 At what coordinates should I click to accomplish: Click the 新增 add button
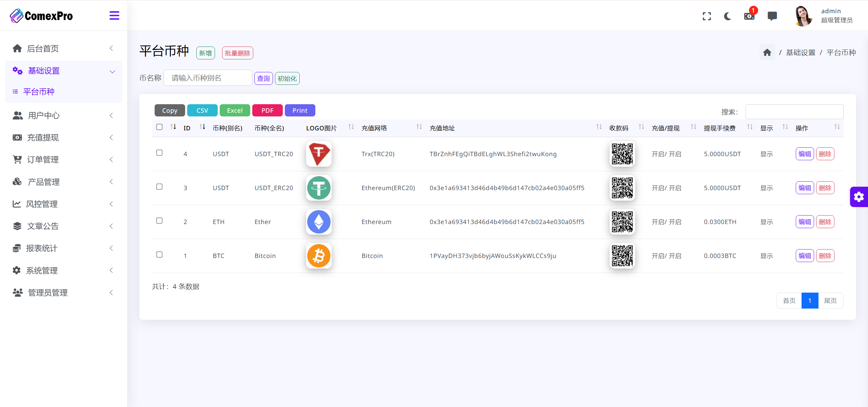point(205,53)
